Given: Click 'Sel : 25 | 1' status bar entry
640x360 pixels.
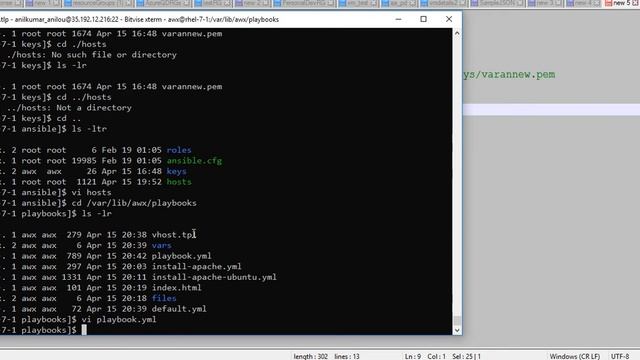Looking at the screenshot, I should (x=467, y=356).
